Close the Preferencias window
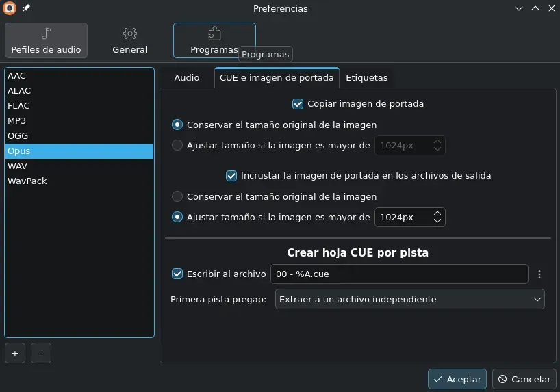This screenshot has height=392, width=560. pos(551,8)
